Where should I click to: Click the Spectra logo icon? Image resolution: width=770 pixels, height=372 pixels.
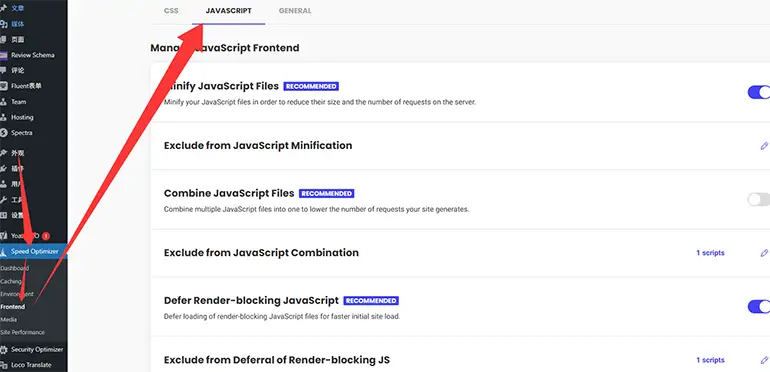tap(4, 133)
